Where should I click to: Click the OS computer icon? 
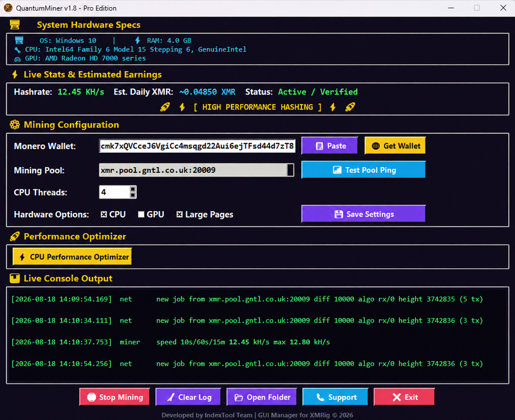tap(19, 41)
